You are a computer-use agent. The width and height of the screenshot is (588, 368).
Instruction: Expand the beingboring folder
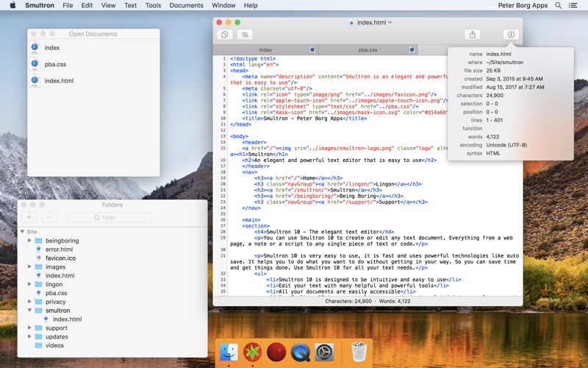pos(29,241)
